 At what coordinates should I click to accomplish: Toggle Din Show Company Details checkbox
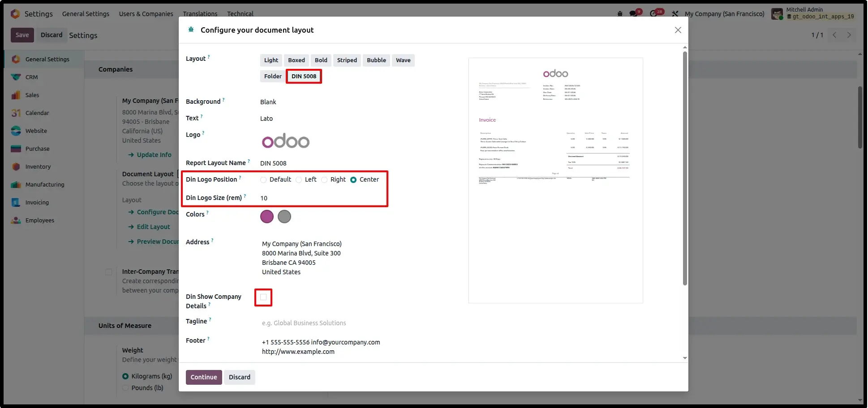[263, 297]
